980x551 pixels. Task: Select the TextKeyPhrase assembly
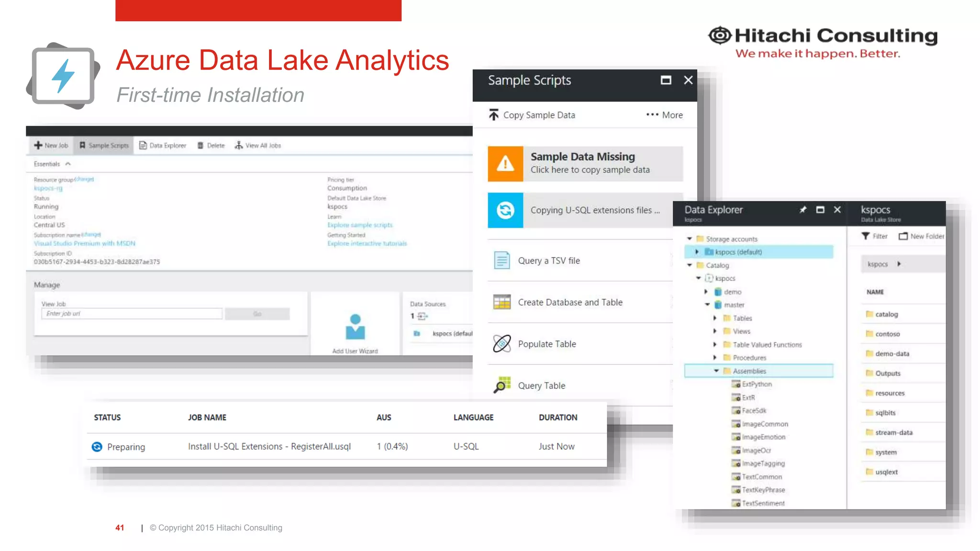758,490
